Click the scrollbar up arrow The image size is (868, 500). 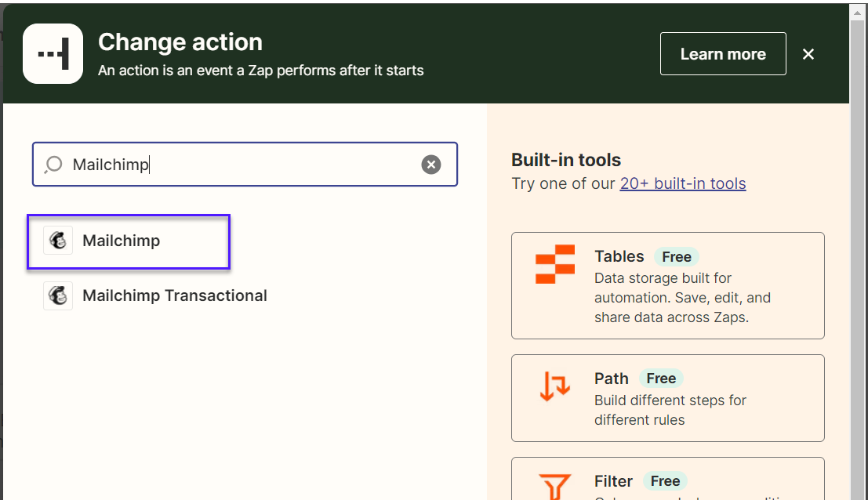tap(858, 14)
